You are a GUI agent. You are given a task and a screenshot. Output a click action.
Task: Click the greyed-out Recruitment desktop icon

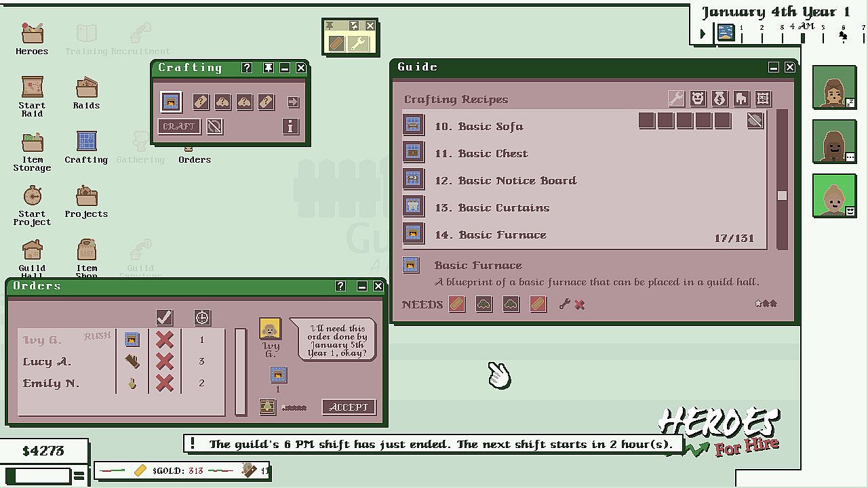tap(140, 39)
